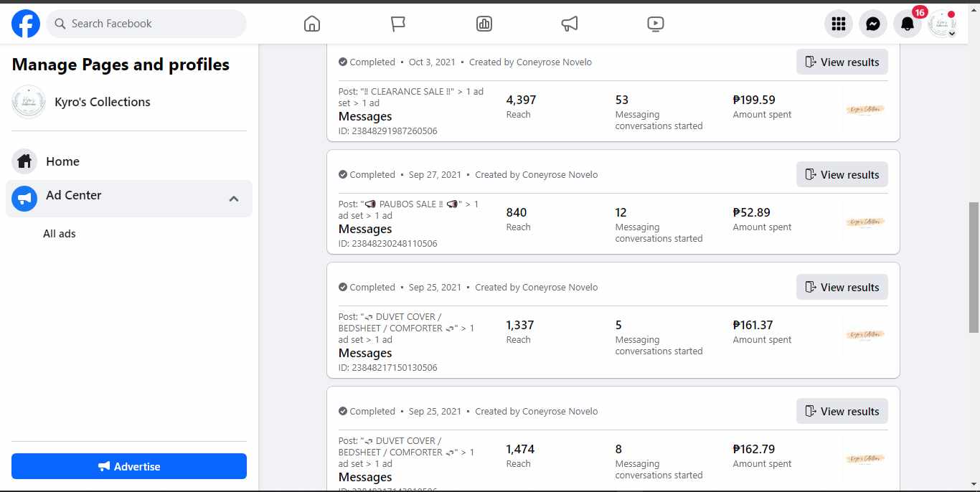
Task: Click the sidebar Home house icon
Action: pos(24,161)
